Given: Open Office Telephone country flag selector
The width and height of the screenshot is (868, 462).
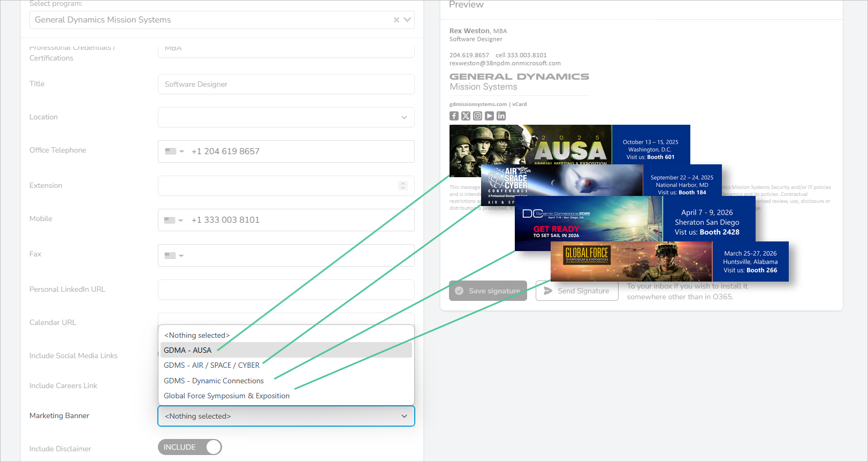Looking at the screenshot, I should tap(174, 152).
